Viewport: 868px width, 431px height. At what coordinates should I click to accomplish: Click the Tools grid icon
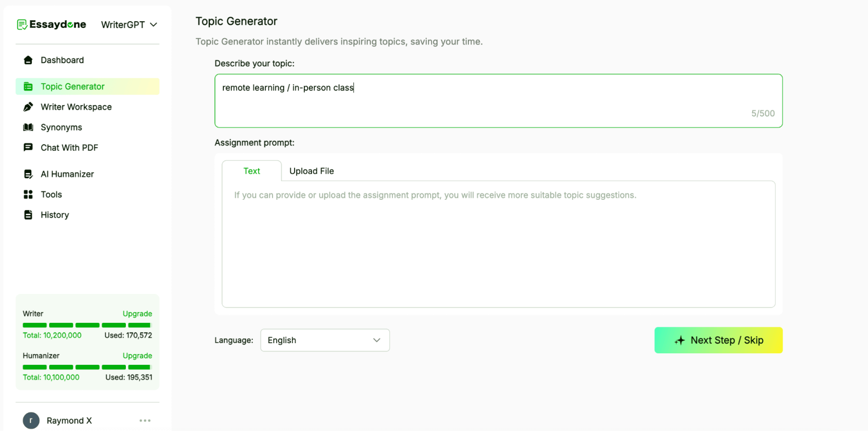coord(28,195)
